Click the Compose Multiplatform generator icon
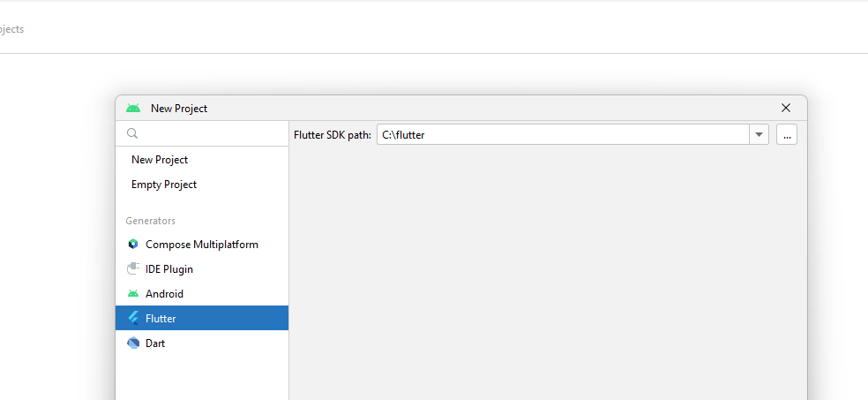Screen dimensions: 868x400 133,245
